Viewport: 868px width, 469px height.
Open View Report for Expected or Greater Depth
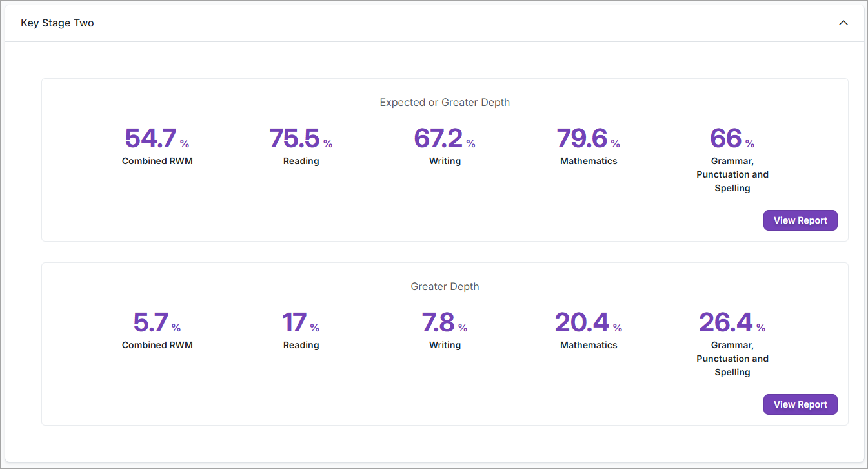tap(800, 220)
